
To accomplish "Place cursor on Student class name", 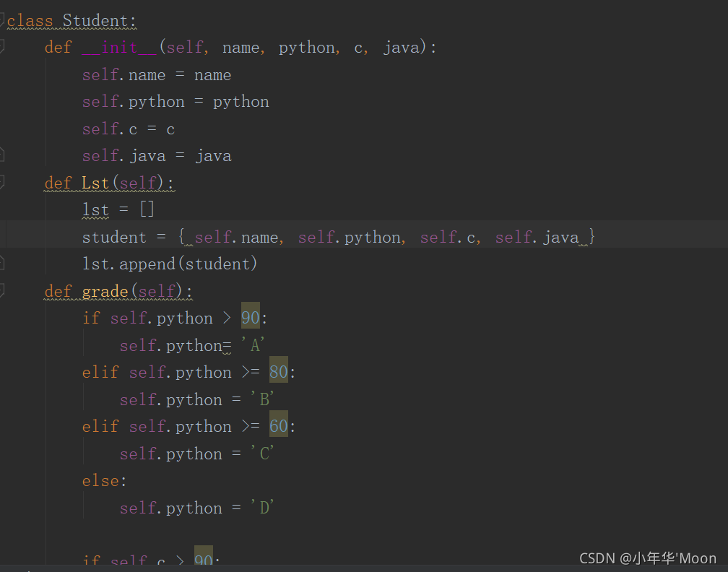I will (x=95, y=21).
